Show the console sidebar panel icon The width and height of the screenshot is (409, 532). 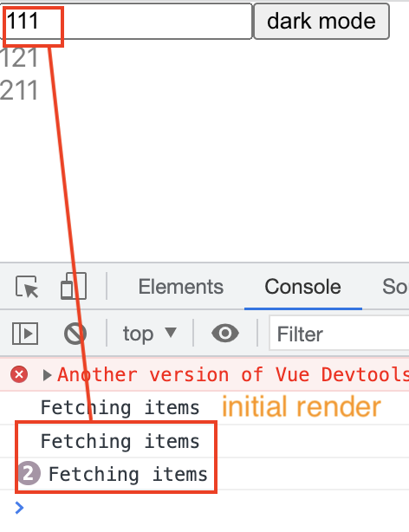coord(25,334)
